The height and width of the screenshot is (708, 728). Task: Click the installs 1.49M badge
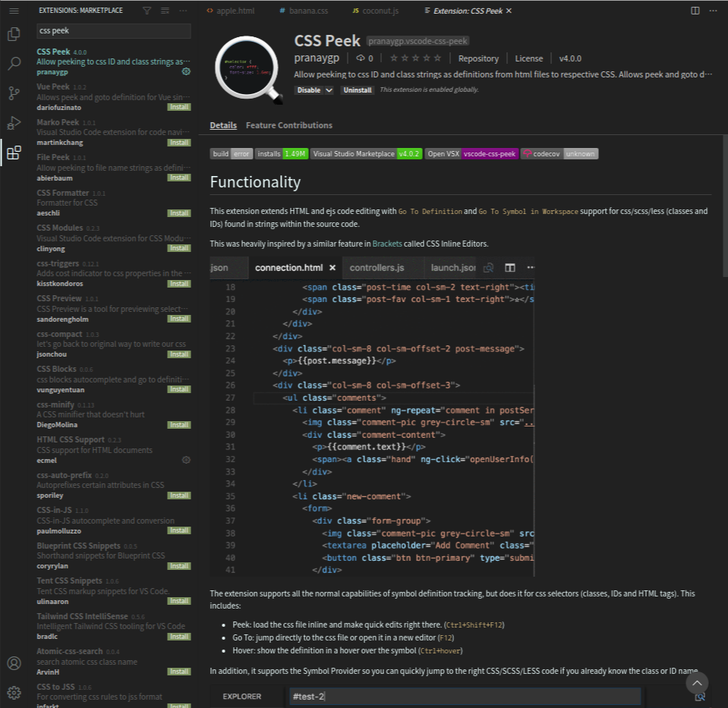[x=282, y=154]
